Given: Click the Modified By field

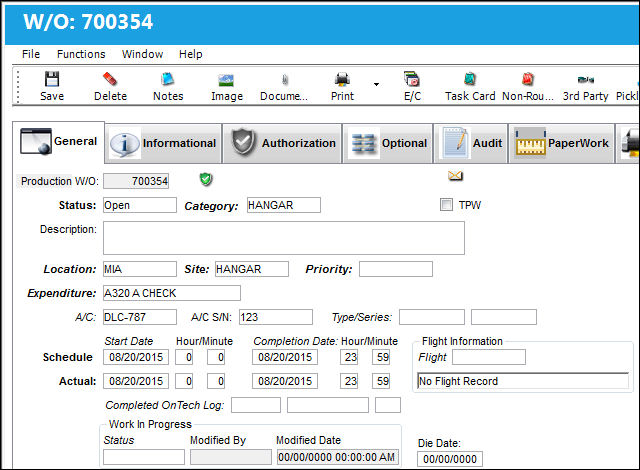Looking at the screenshot, I should tap(231, 457).
